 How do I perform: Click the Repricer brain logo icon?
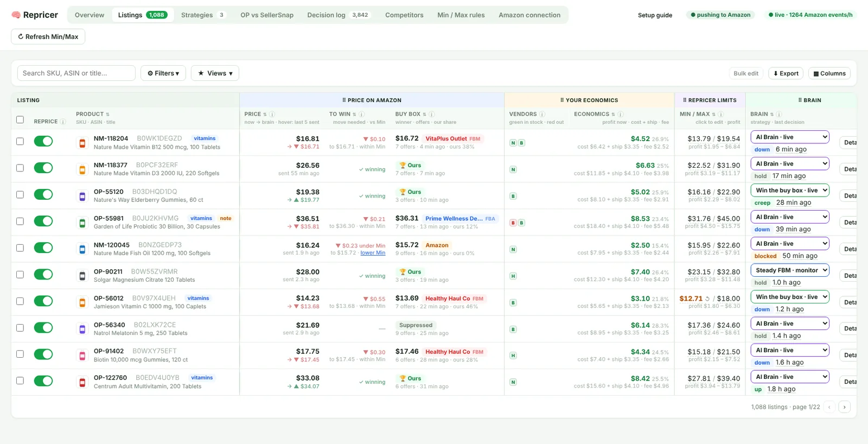click(x=16, y=15)
